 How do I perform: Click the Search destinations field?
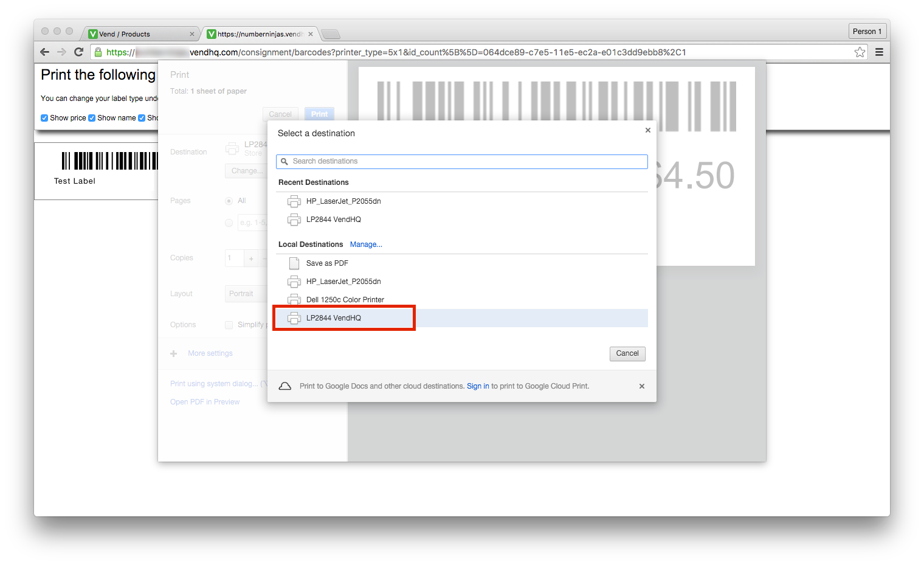tap(462, 161)
